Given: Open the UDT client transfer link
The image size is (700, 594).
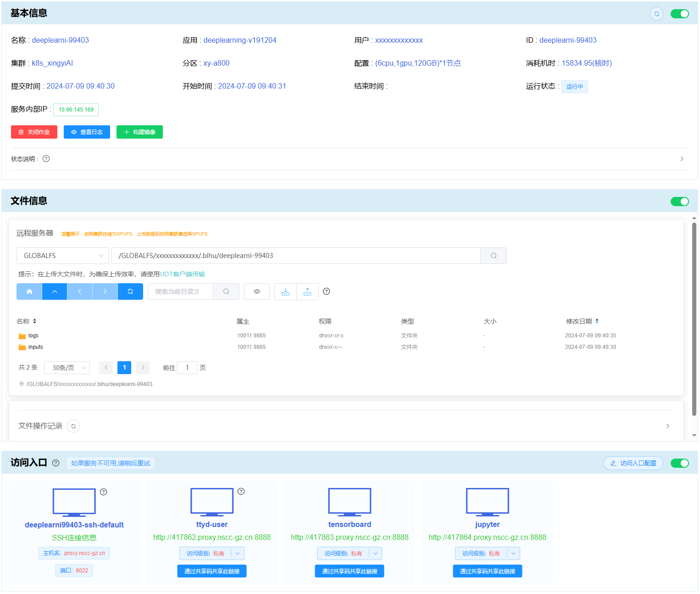Looking at the screenshot, I should coord(183,274).
